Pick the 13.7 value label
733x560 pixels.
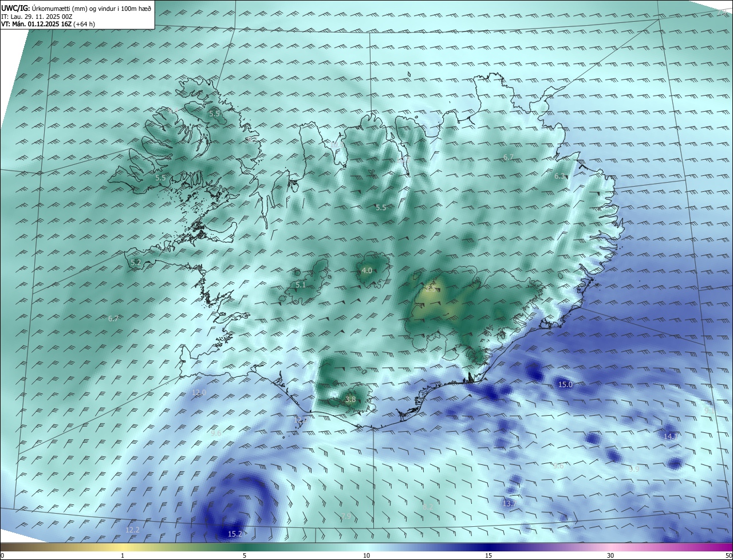click(509, 504)
